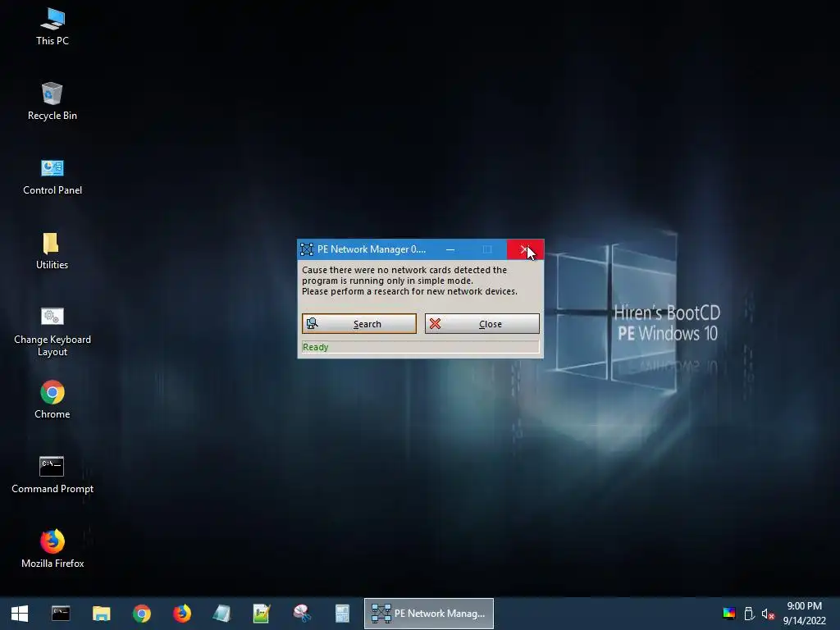The image size is (840, 630).
Task: Open the Utilities folder on desktop
Action: 52,251
